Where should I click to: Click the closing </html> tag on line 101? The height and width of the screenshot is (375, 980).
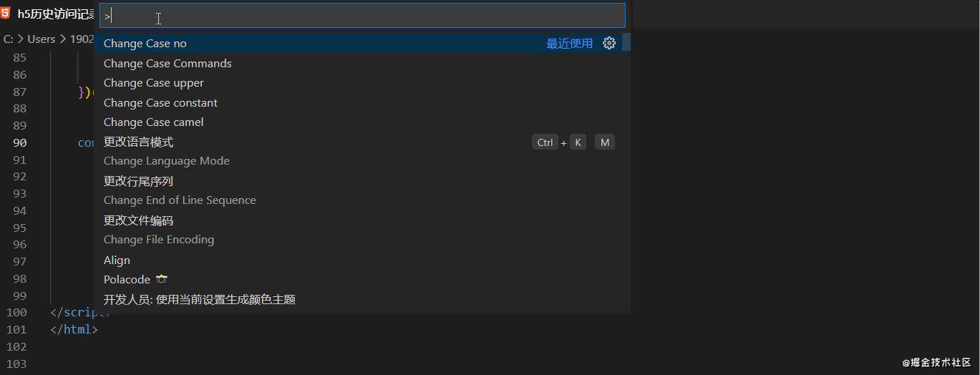click(x=74, y=329)
